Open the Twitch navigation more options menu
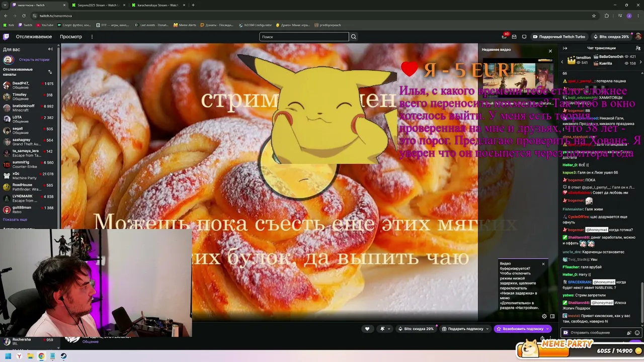Viewport: 644px width, 362px height. pyautogui.click(x=93, y=37)
